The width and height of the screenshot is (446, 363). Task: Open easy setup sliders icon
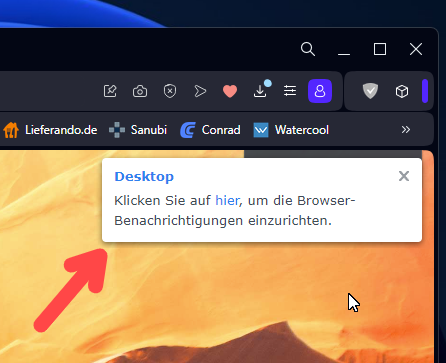pos(290,91)
